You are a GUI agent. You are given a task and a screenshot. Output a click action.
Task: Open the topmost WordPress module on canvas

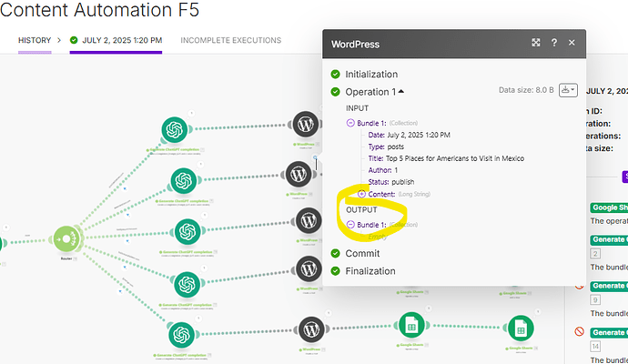point(306,124)
